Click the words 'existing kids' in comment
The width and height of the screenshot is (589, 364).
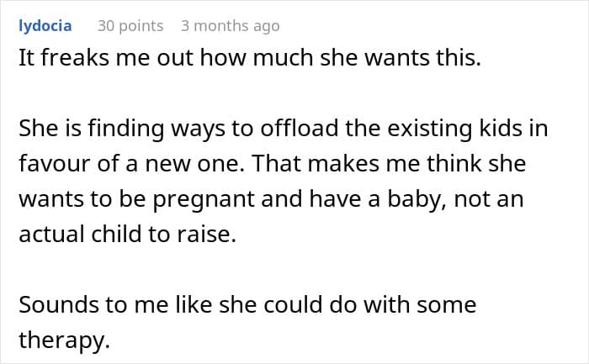454,128
